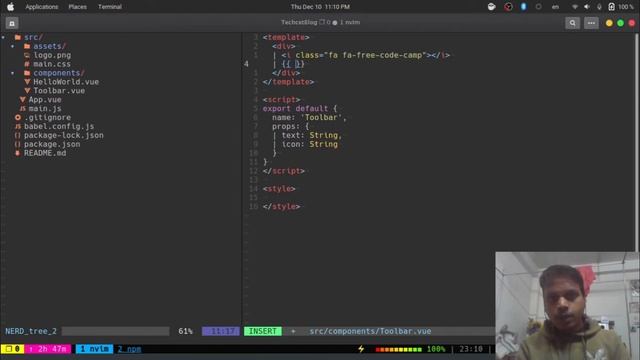Click the Vue icon beside App.vue
The image size is (640, 360).
tap(22, 100)
